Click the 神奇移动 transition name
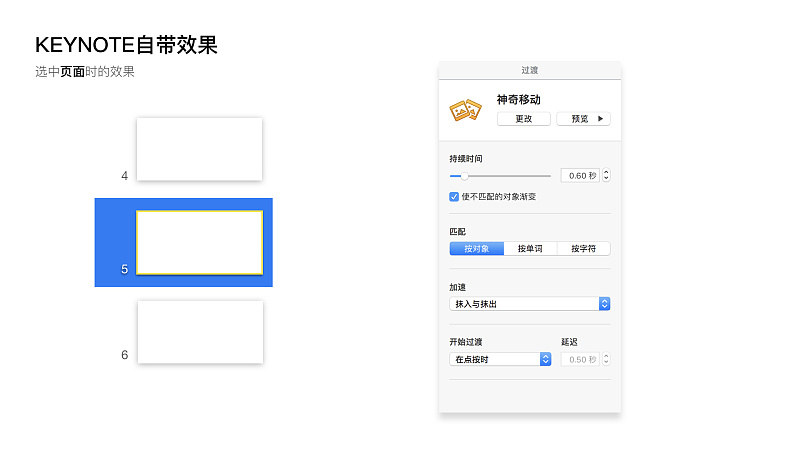This screenshot has width=800, height=450. coord(518,100)
